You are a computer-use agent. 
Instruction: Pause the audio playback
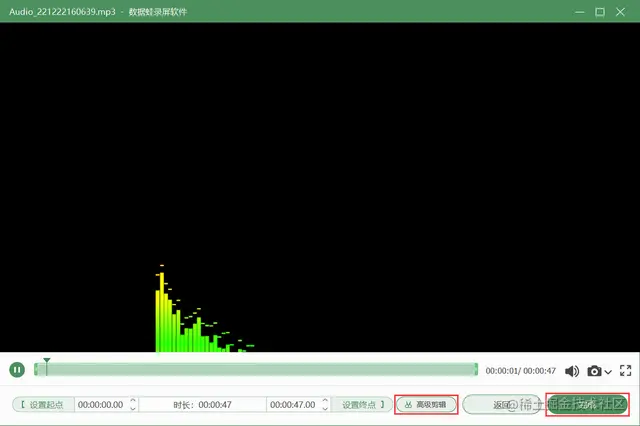tap(17, 370)
